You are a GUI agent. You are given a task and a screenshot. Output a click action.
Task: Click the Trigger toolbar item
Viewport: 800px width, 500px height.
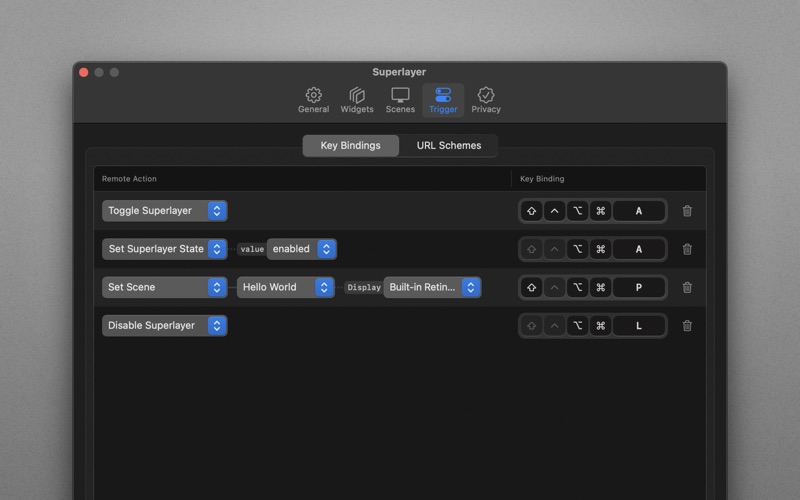(x=443, y=100)
